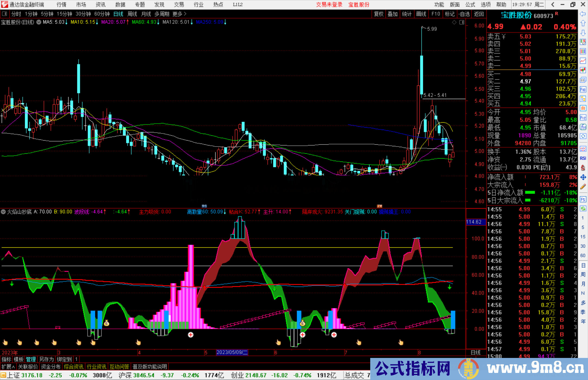Open the f(x) formula sidebar icon
This screenshot has height=380, width=588.
[583, 127]
